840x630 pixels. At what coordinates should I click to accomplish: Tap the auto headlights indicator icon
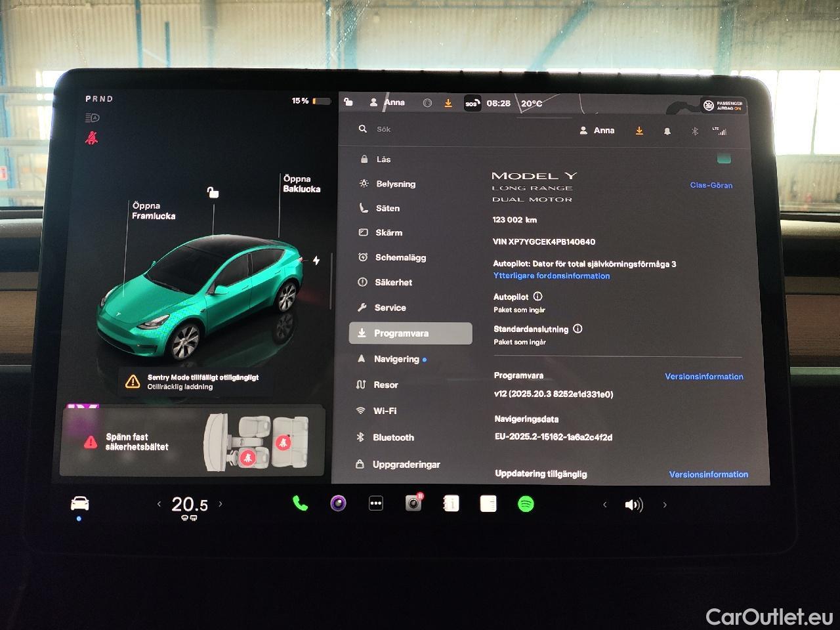pyautogui.click(x=92, y=118)
